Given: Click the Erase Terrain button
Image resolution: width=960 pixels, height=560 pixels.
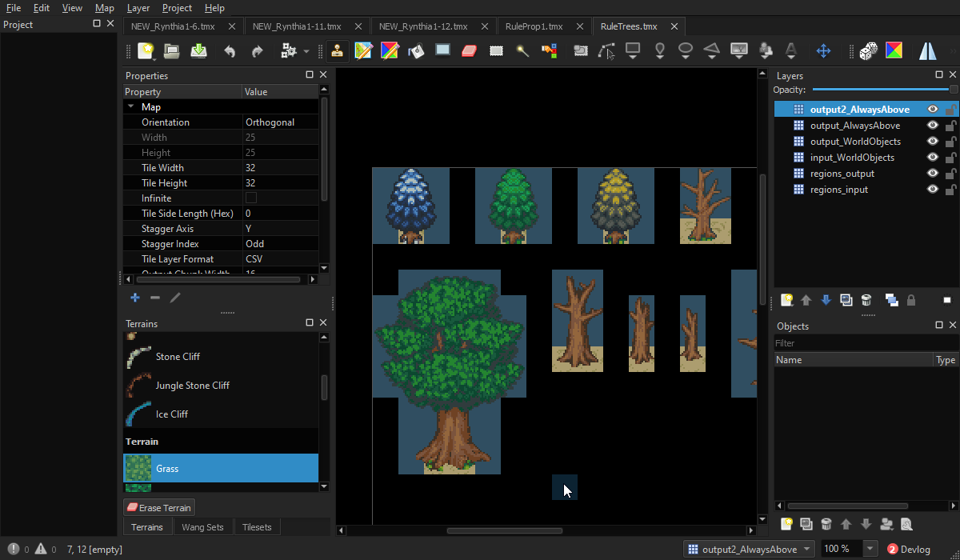Looking at the screenshot, I should tap(159, 508).
